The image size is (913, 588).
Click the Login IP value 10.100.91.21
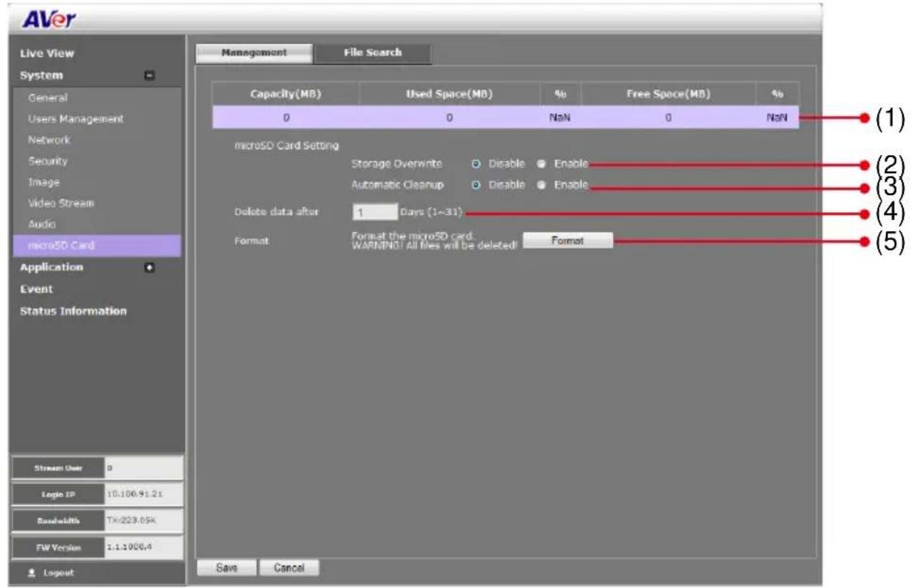(x=144, y=495)
